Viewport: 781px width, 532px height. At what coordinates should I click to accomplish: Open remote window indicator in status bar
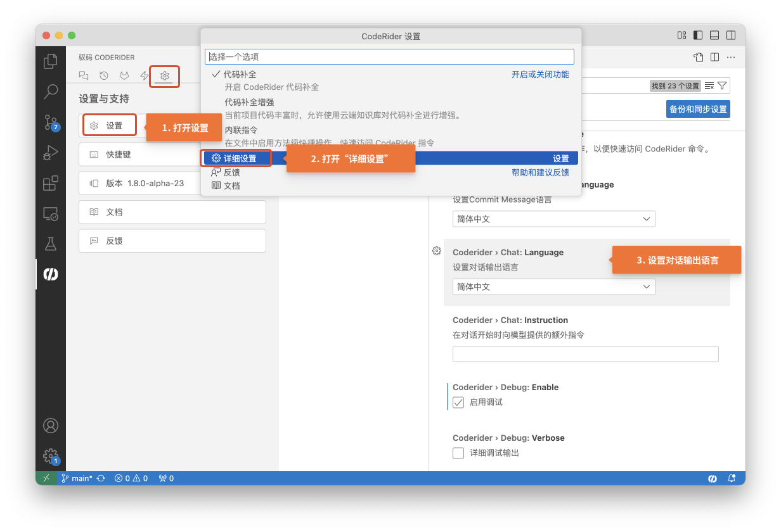(46, 478)
